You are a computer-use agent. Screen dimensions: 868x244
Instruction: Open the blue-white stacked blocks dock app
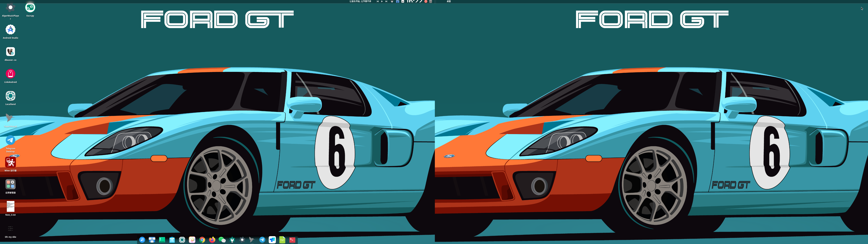[x=272, y=240]
